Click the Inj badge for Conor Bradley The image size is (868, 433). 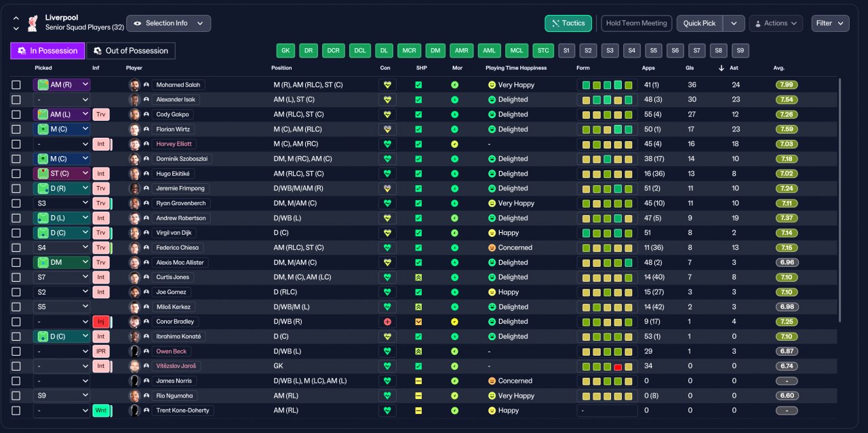click(x=101, y=322)
